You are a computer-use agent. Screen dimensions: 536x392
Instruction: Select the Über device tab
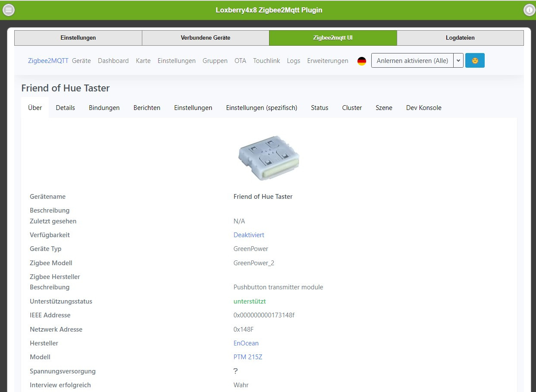pos(35,108)
